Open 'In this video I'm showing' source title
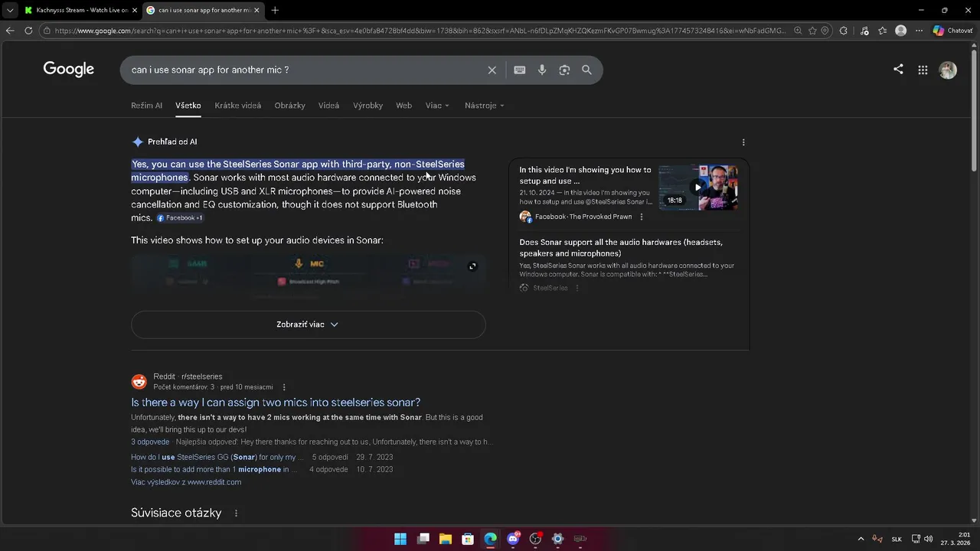This screenshot has height=551, width=980. pos(586,175)
